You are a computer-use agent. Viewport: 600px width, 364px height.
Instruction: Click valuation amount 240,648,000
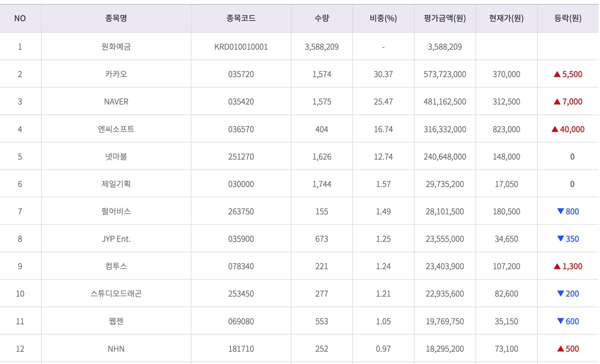click(x=445, y=157)
